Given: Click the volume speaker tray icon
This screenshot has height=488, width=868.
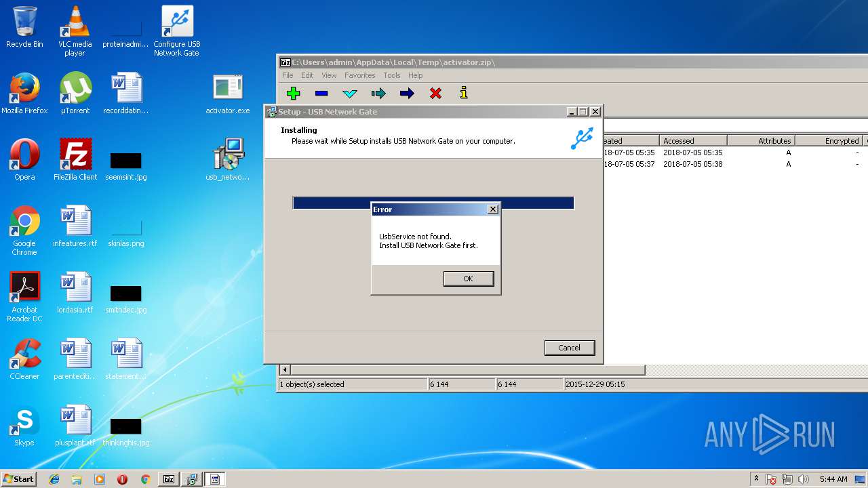Looking at the screenshot, I should click(804, 479).
